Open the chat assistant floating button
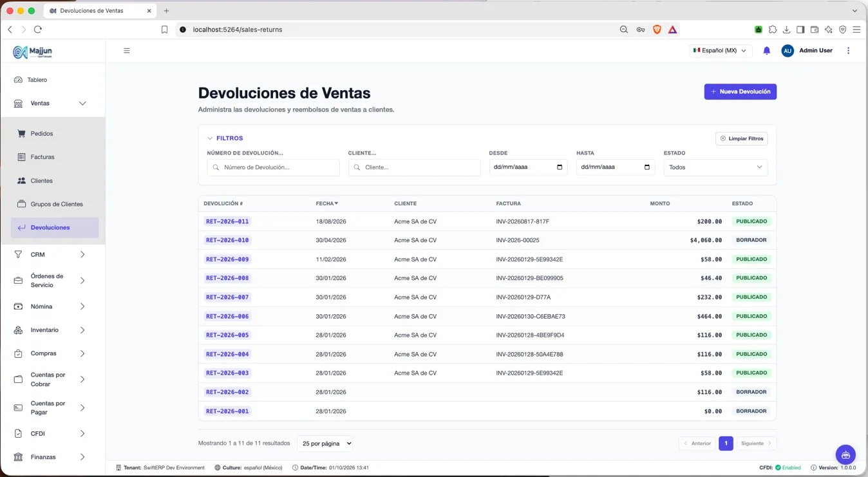Screen dimensions: 868x477 pyautogui.click(x=845, y=455)
